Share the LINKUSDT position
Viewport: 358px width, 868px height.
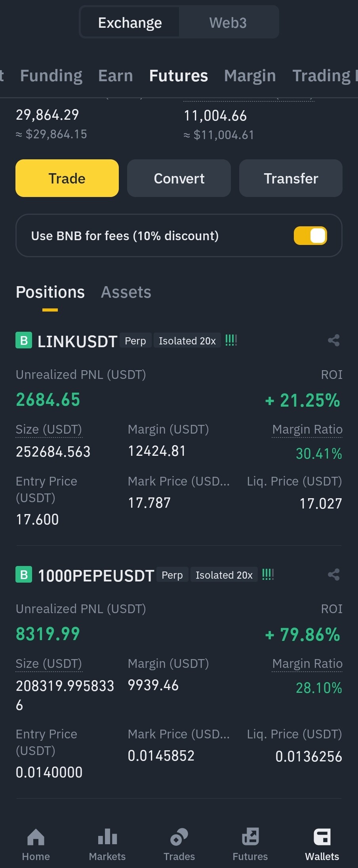tap(333, 340)
